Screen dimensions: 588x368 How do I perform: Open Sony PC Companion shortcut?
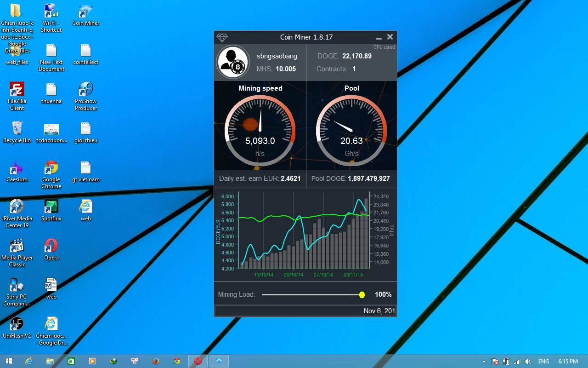(x=17, y=293)
